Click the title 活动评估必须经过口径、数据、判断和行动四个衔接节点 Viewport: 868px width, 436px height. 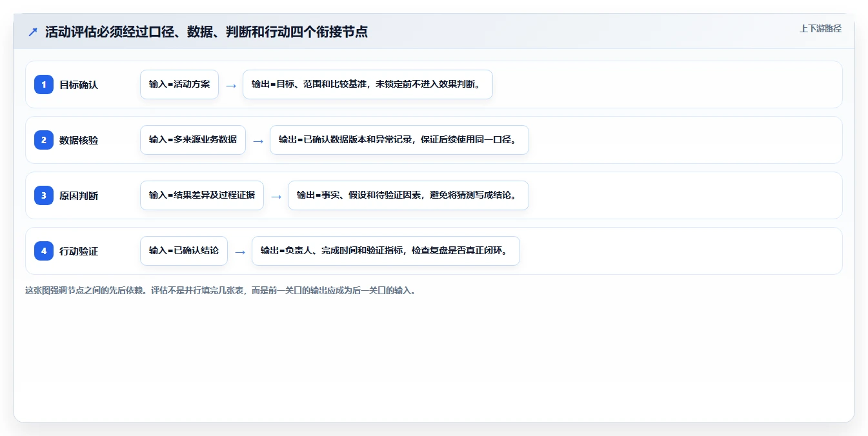(x=207, y=32)
